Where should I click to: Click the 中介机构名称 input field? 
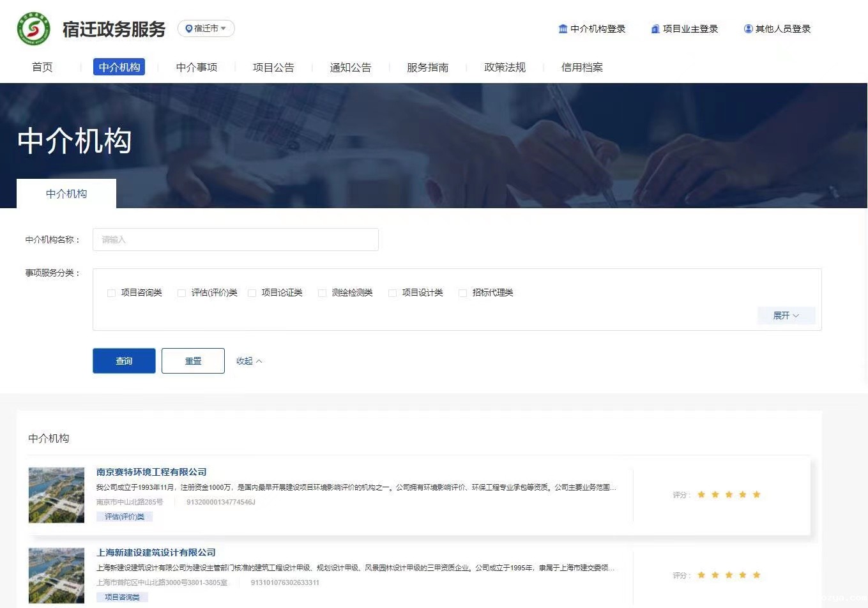(x=235, y=239)
